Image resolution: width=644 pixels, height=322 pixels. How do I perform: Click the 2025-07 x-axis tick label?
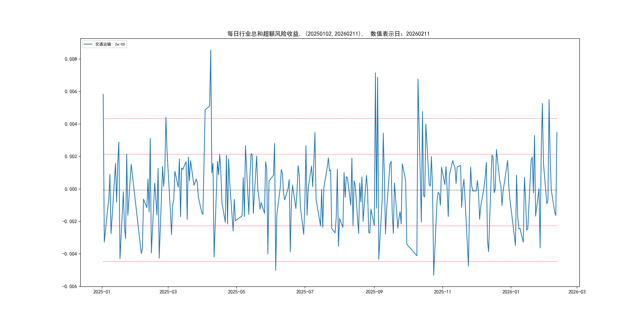(305, 292)
